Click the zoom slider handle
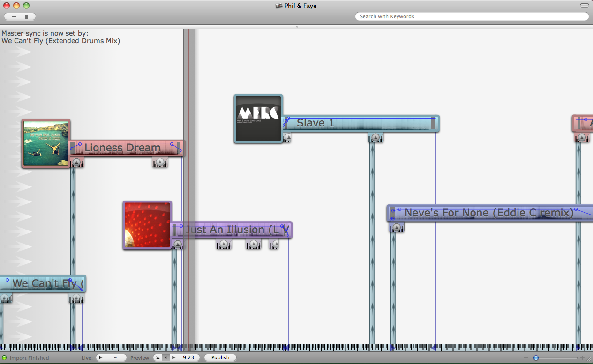 pyautogui.click(x=536, y=358)
